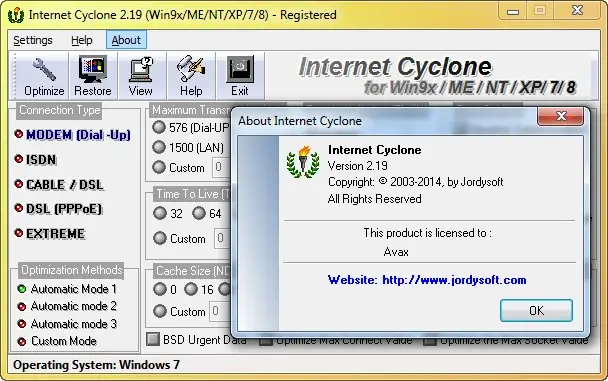Minimize the Internet Cyclone main window

(513, 11)
